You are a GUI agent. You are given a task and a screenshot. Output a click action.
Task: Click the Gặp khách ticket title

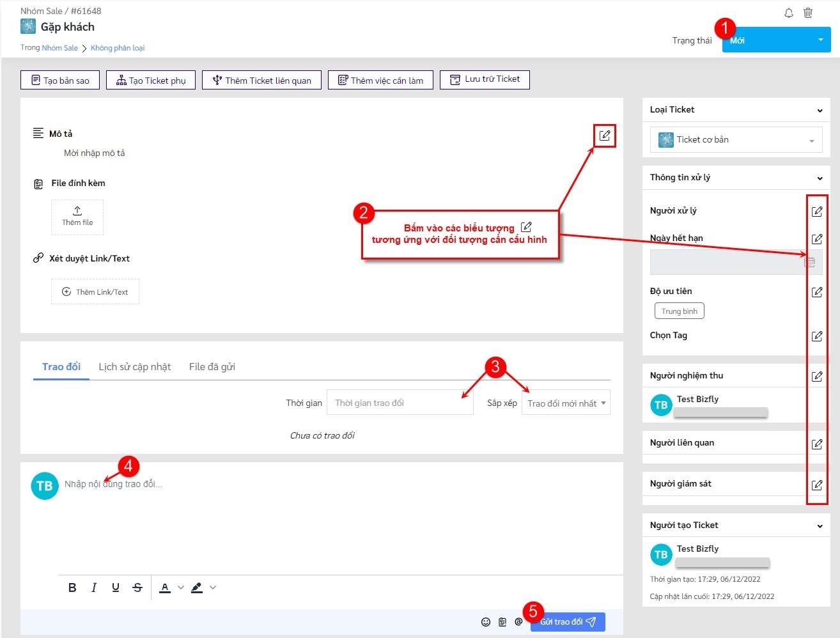[x=68, y=27]
